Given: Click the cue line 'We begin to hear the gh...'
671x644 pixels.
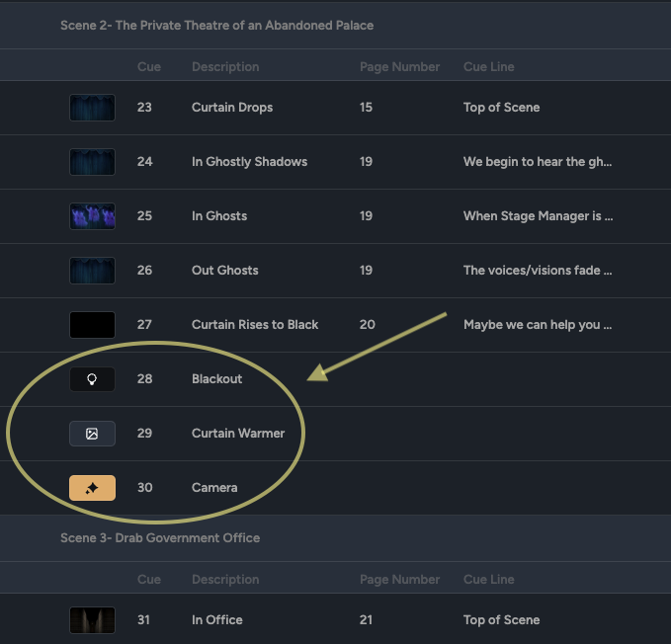Looking at the screenshot, I should pyautogui.click(x=538, y=162).
